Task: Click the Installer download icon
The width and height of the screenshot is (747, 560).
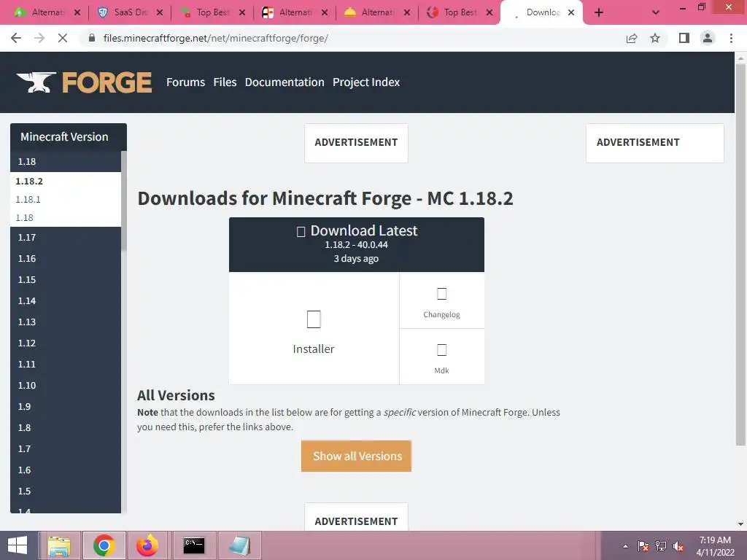Action: (314, 319)
